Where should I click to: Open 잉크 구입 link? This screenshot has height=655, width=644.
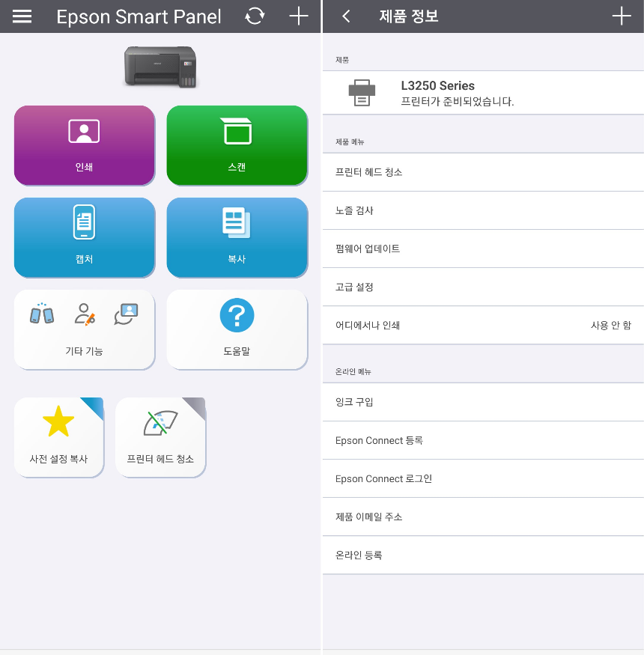tap(483, 402)
